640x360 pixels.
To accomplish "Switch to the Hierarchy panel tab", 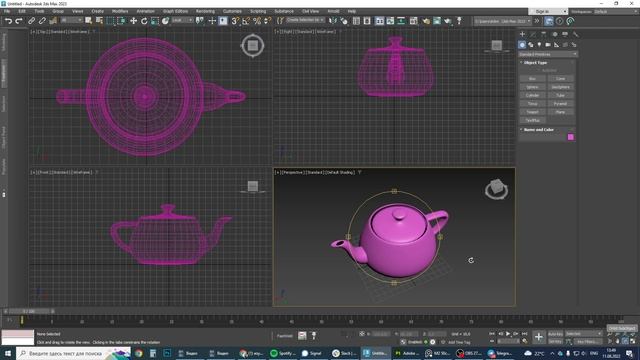I will pyautogui.click(x=544, y=34).
